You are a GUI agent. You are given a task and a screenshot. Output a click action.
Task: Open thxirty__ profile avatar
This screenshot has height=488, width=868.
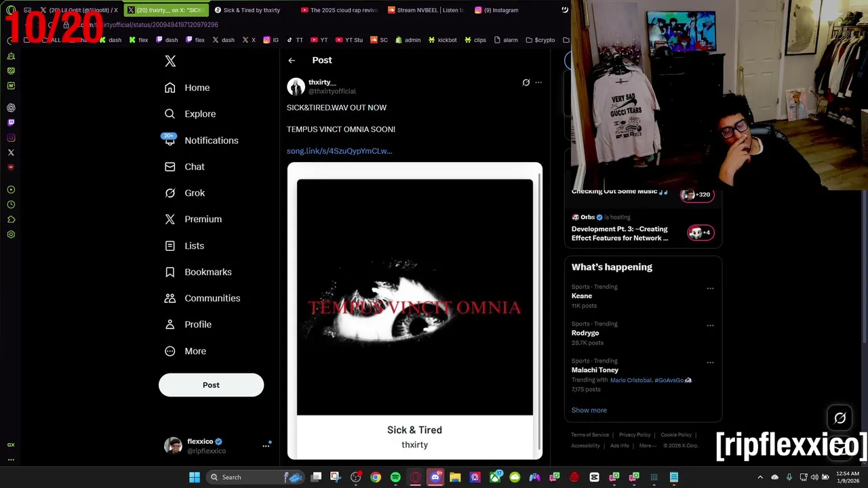(x=296, y=87)
